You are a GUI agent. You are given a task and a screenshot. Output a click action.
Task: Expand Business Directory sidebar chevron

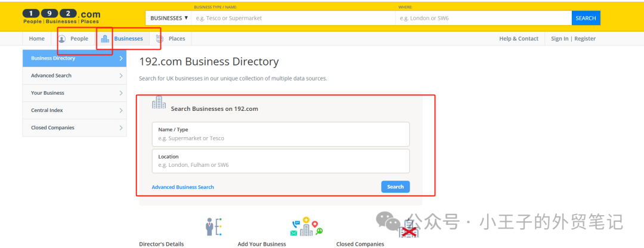[120, 58]
